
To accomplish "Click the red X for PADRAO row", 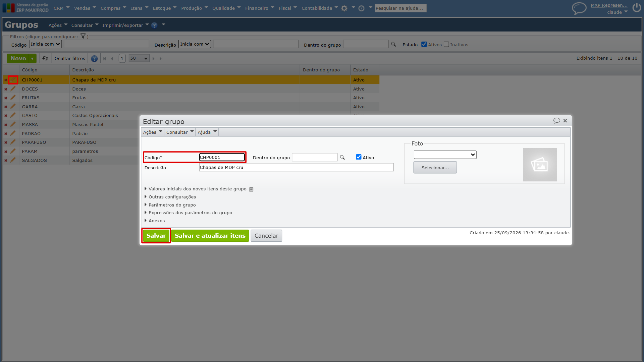I will [6, 134].
